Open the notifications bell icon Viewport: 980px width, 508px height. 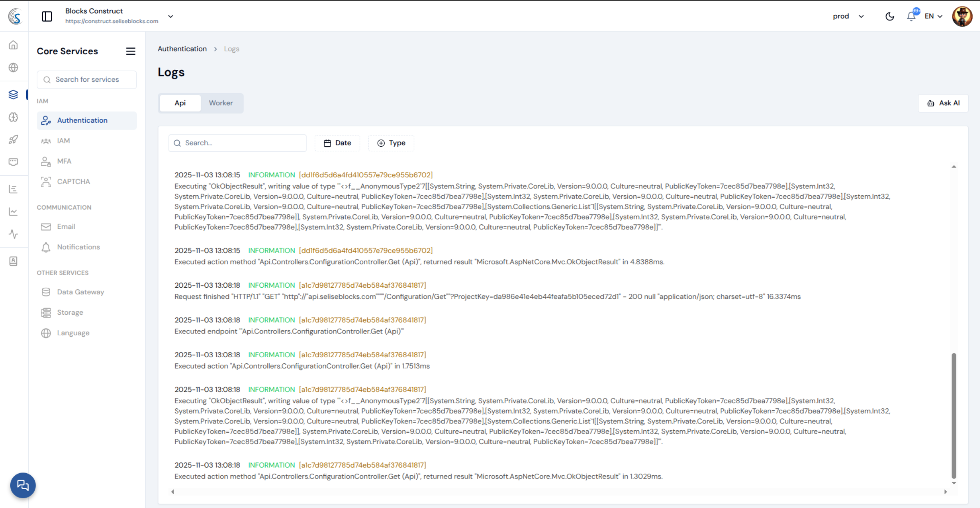tap(911, 16)
